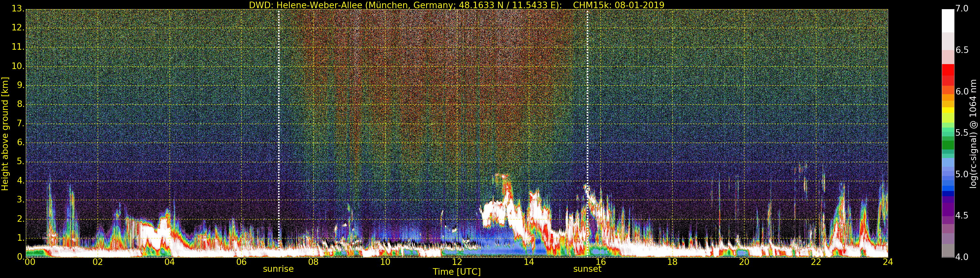Click time axis tick '16'
The height and width of the screenshot is (278, 980).
[601, 262]
